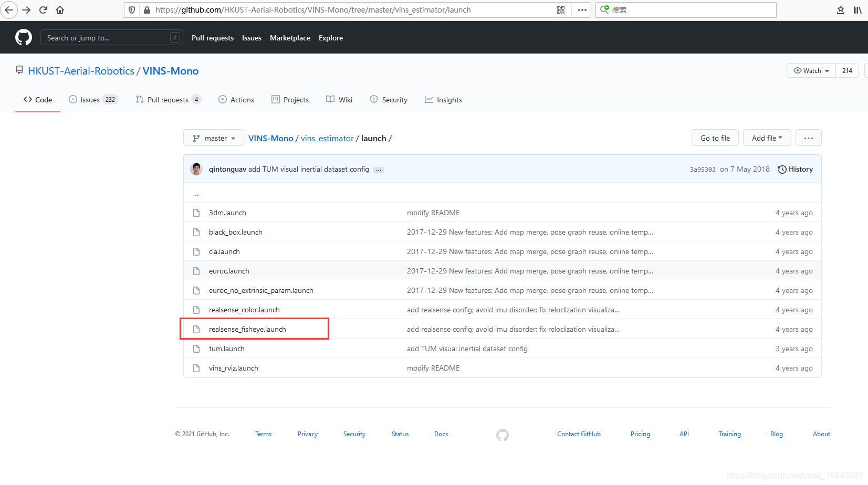Click Pull requests in top navigation
This screenshot has height=485, width=868.
213,38
